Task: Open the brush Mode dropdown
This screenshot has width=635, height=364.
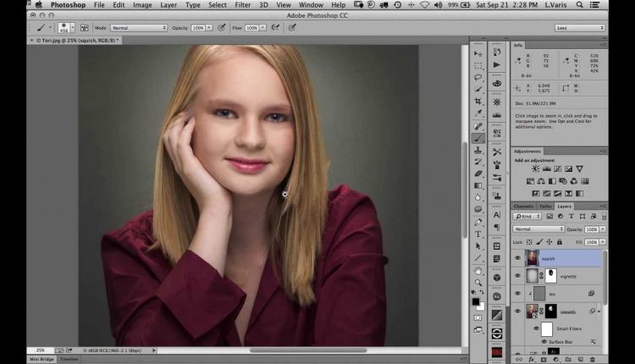Action: pos(139,28)
